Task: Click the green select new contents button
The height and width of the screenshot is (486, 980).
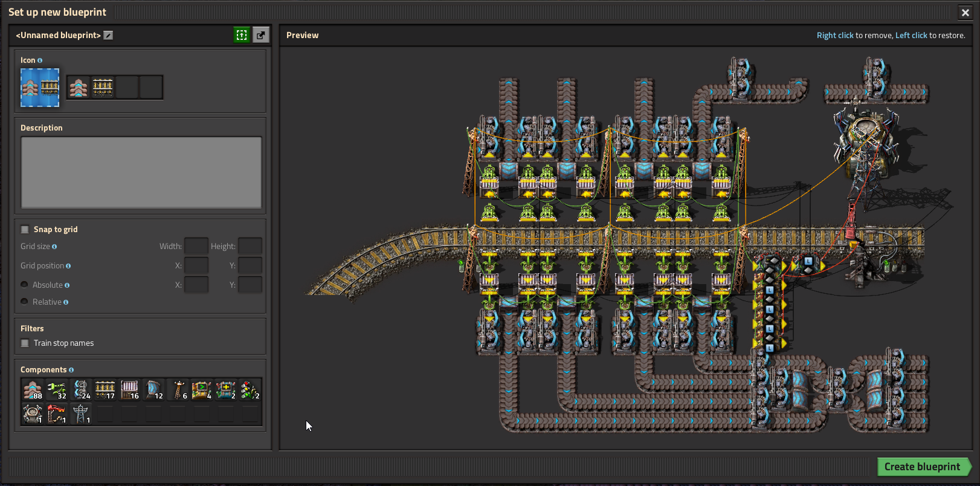Action: tap(242, 35)
